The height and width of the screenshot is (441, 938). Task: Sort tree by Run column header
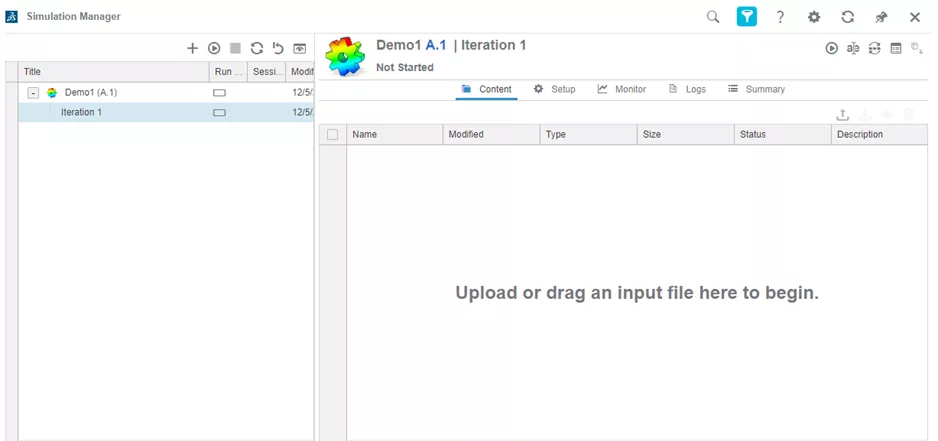tap(228, 72)
